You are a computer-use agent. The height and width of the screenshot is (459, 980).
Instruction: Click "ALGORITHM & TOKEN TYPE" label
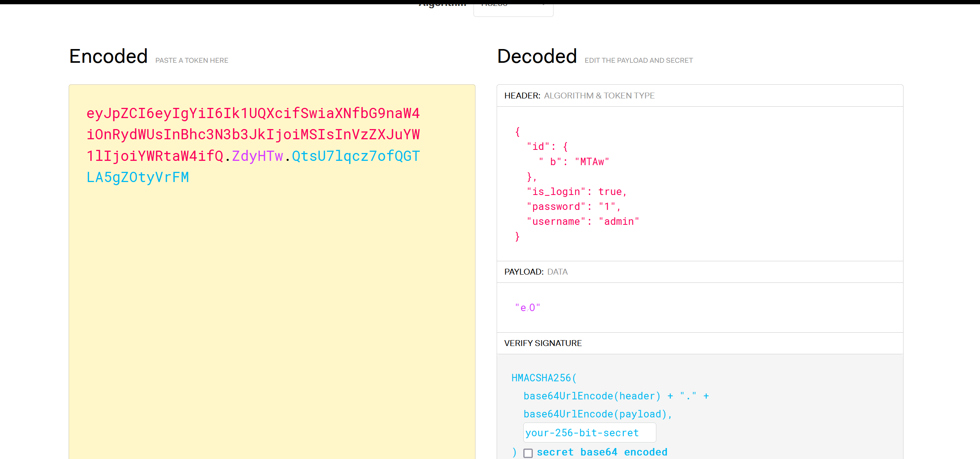click(599, 96)
